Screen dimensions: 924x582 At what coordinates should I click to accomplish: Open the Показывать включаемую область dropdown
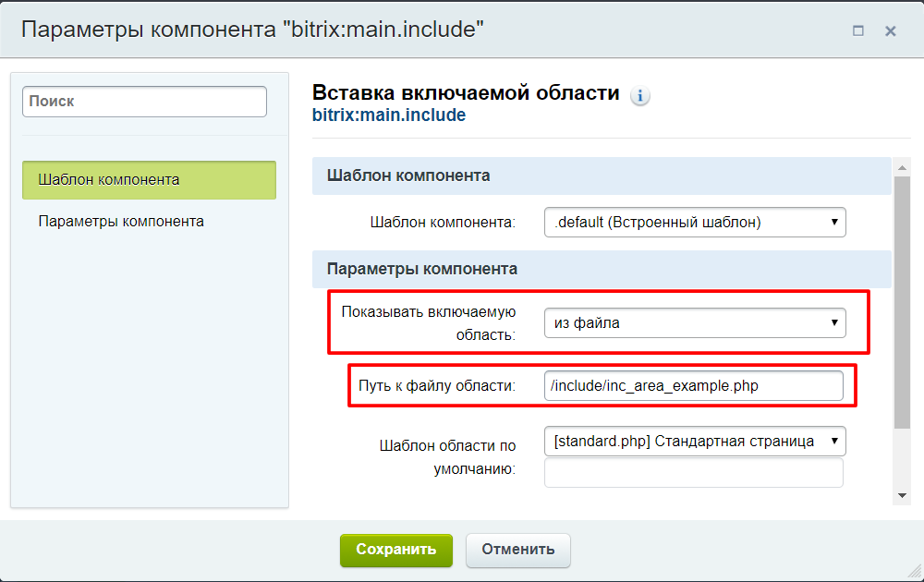pyautogui.click(x=695, y=322)
